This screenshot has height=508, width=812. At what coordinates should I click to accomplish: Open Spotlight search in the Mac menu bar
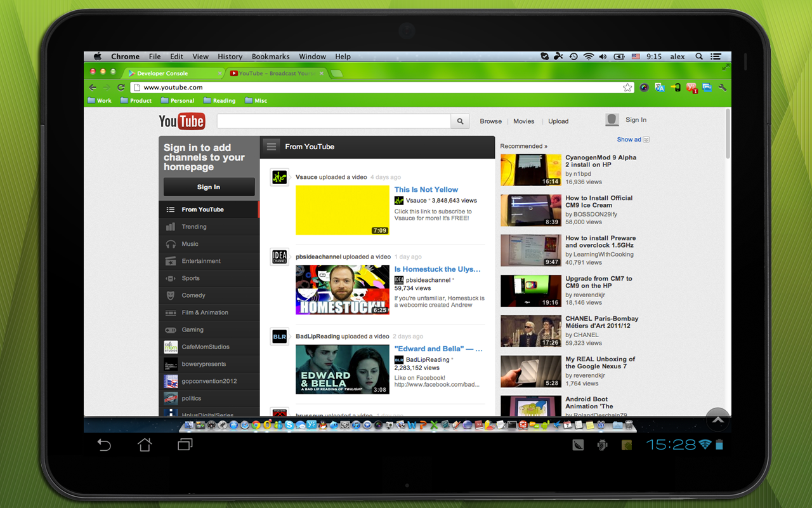(699, 57)
